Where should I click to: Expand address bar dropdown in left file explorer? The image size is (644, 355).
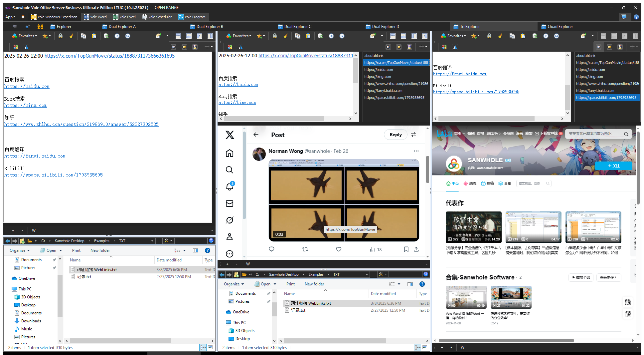coord(152,241)
